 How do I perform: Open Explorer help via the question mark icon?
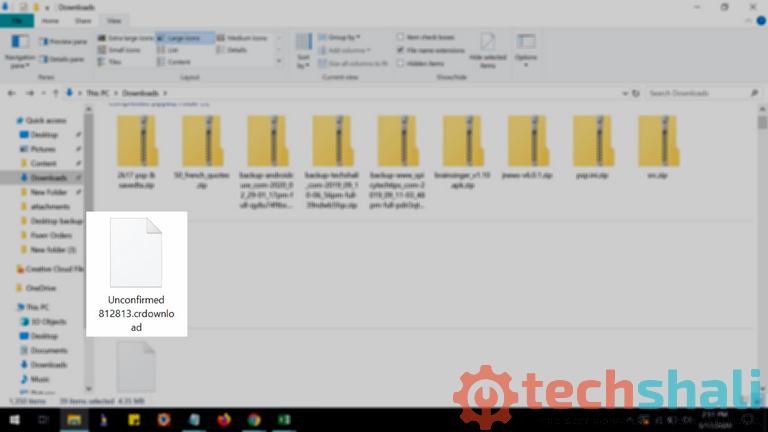[x=761, y=21]
